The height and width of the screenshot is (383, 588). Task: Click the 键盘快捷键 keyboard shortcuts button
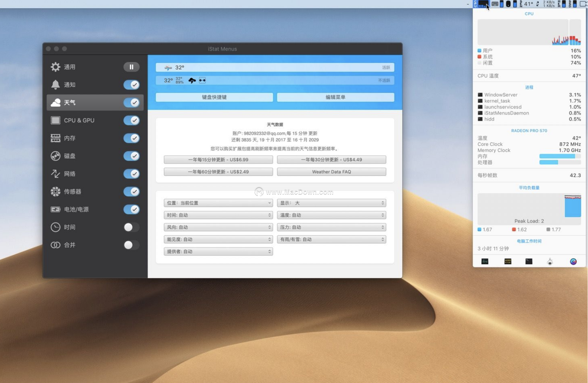coord(214,97)
